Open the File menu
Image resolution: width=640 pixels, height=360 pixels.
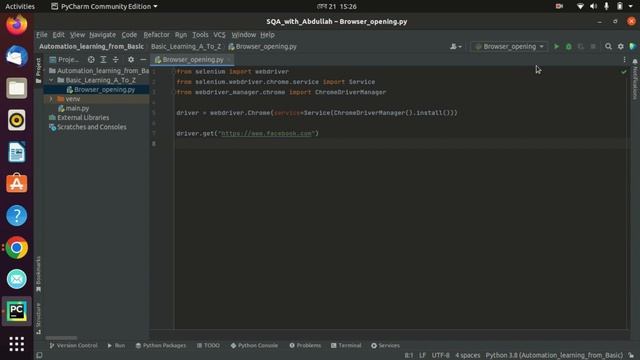[42, 35]
